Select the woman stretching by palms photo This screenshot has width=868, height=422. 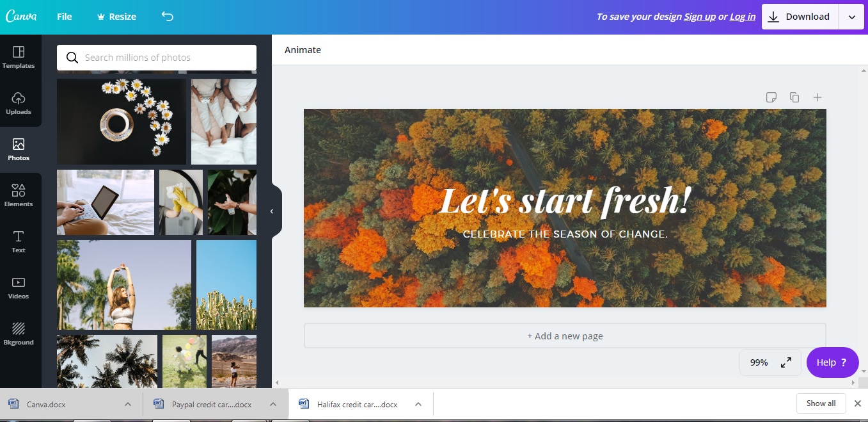click(124, 285)
